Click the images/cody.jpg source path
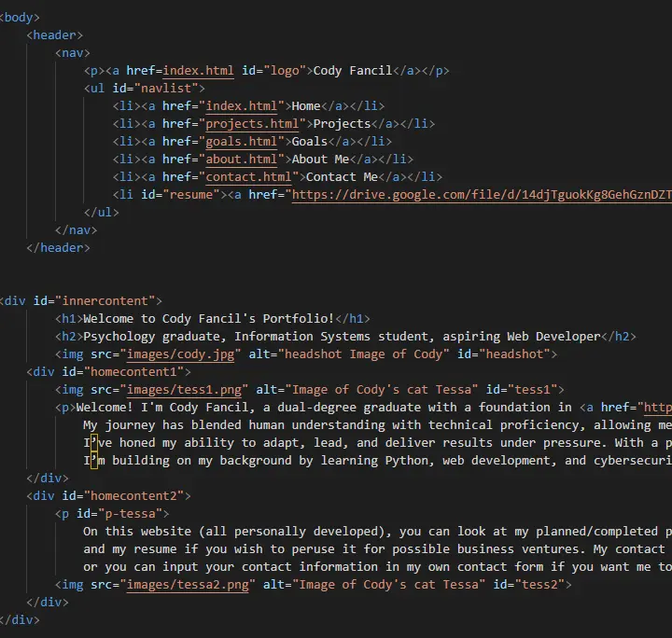The image size is (672, 638). [181, 354]
